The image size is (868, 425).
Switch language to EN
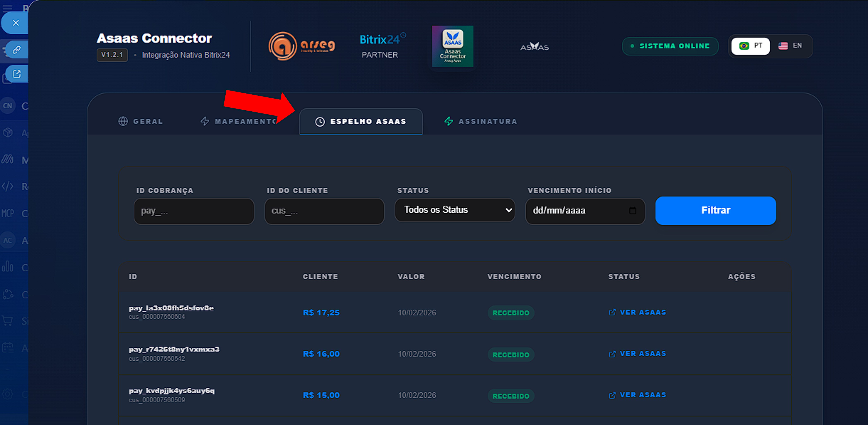click(790, 46)
